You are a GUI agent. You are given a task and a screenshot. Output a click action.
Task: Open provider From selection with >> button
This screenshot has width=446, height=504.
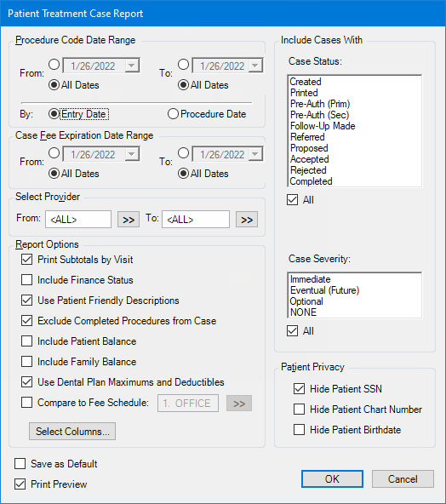point(129,220)
